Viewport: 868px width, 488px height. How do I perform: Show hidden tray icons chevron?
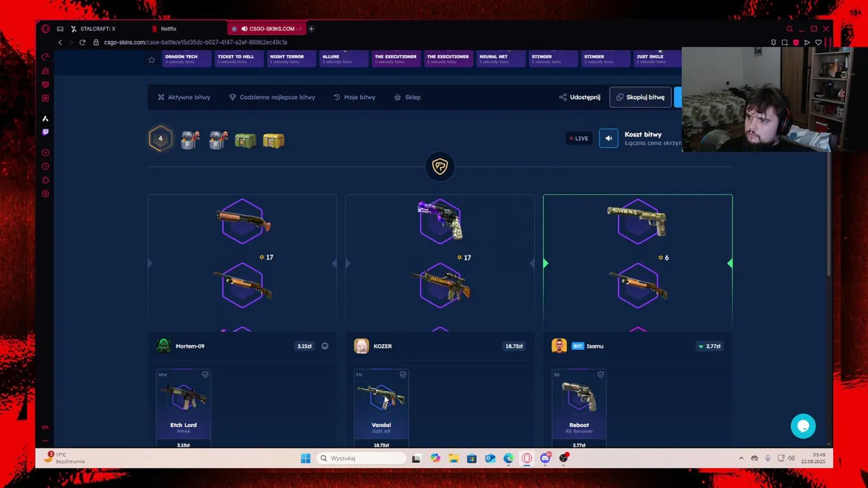pyautogui.click(x=741, y=458)
